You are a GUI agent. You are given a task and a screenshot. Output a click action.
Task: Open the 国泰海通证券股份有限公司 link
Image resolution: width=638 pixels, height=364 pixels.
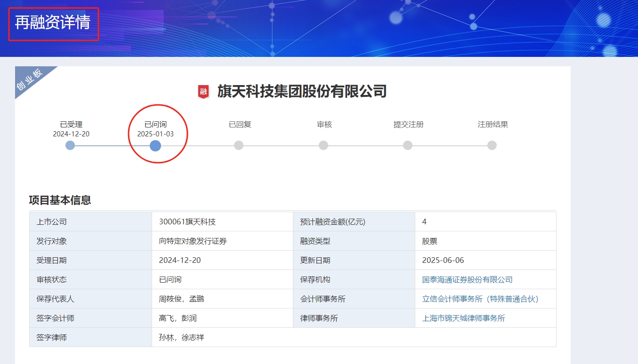click(x=468, y=280)
